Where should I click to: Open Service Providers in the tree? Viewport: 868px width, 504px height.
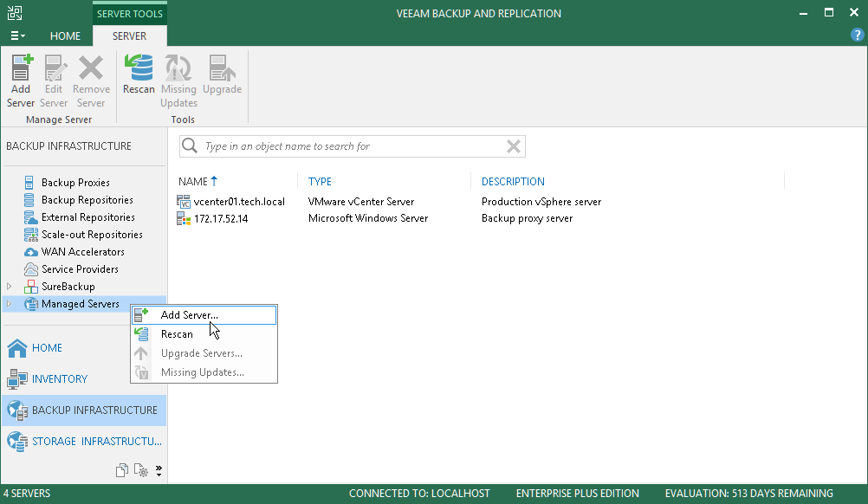click(x=80, y=269)
